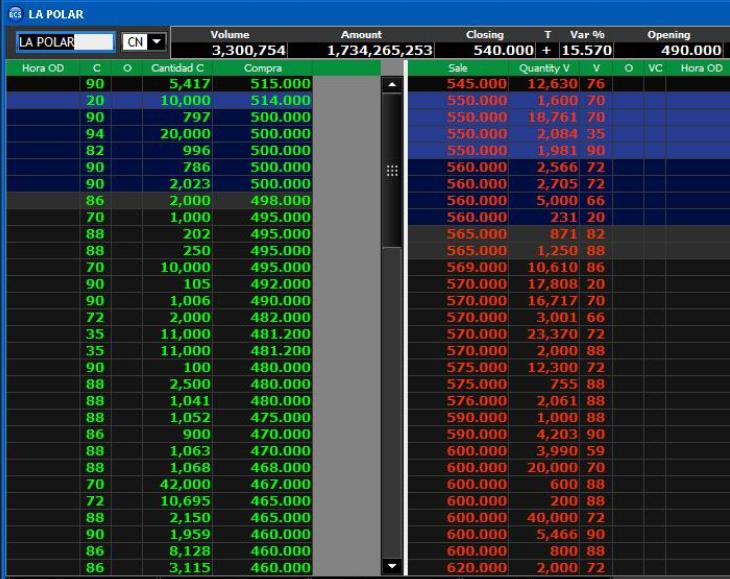
Task: Select the buy price 482.000
Action: coord(280,317)
